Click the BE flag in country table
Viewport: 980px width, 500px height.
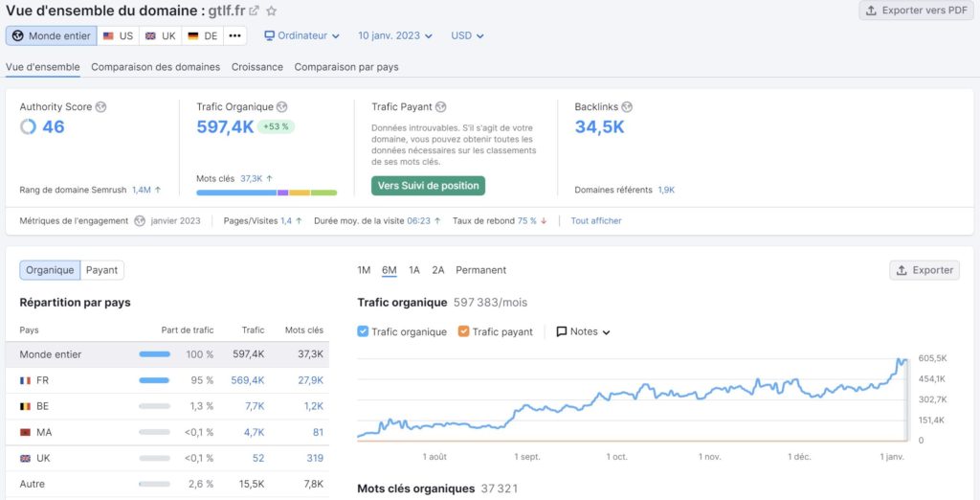[x=25, y=407]
